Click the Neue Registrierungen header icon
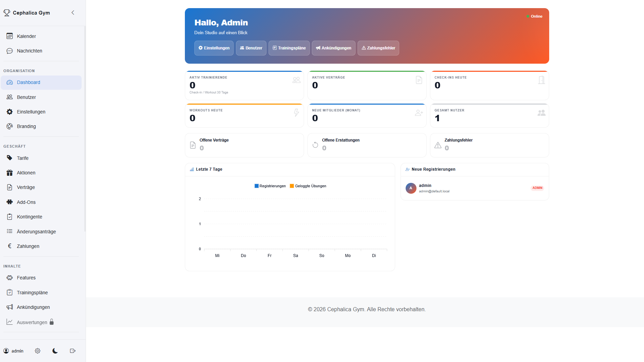The width and height of the screenshot is (644, 362). click(x=408, y=169)
